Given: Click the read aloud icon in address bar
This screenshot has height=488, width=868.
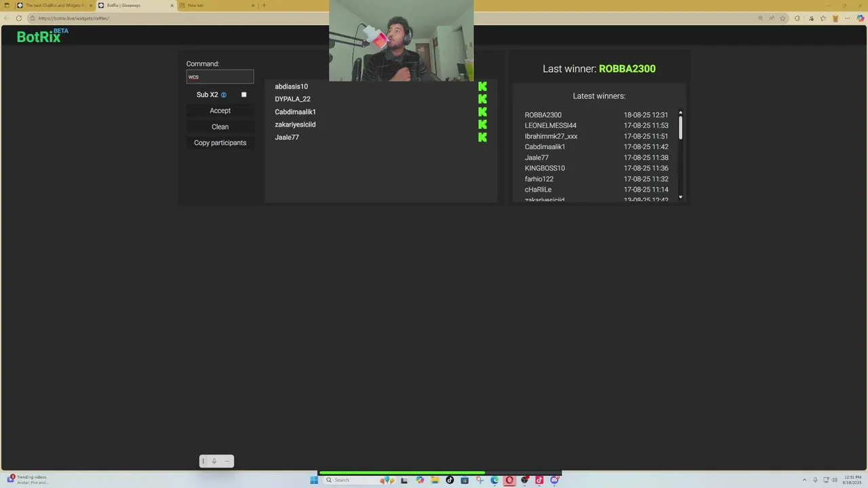Looking at the screenshot, I should click(772, 18).
